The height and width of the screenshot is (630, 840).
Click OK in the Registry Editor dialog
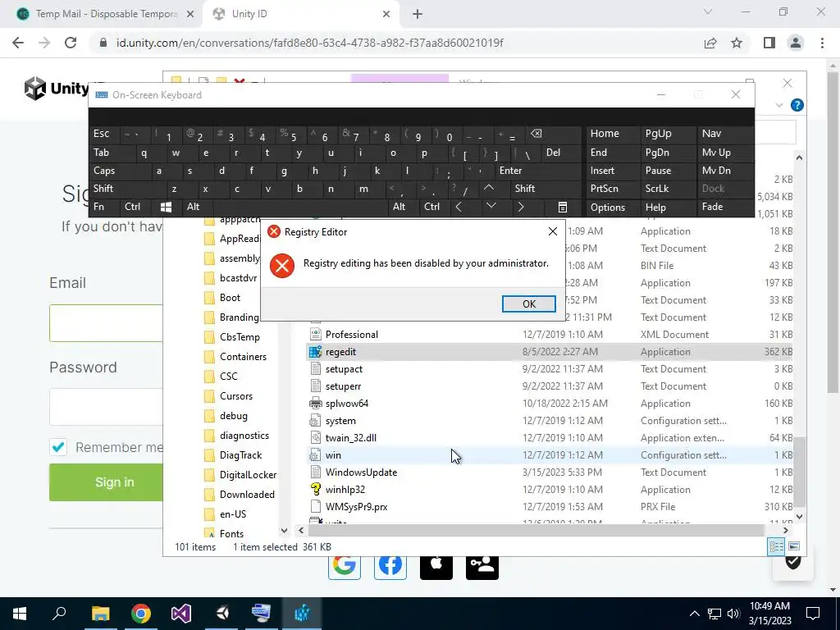pyautogui.click(x=528, y=304)
